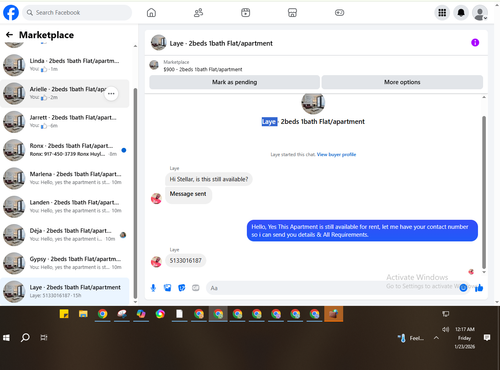This screenshot has width=500, height=370.
Task: Click the chat list scroll down arrow
Action: click(135, 302)
